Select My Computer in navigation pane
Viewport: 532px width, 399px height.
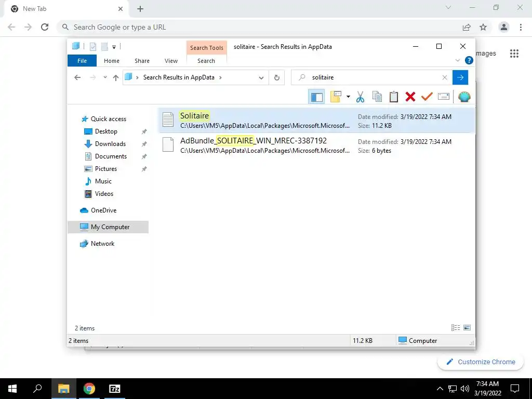(108, 227)
